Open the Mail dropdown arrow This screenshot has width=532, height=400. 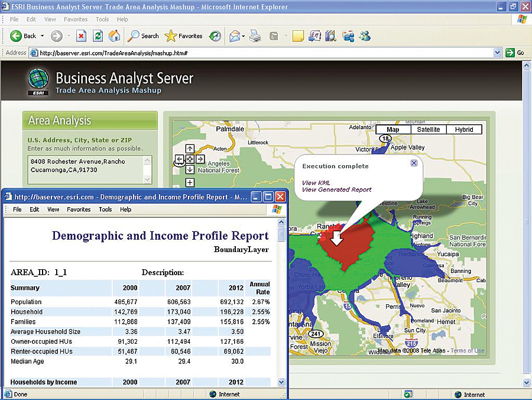[x=244, y=36]
